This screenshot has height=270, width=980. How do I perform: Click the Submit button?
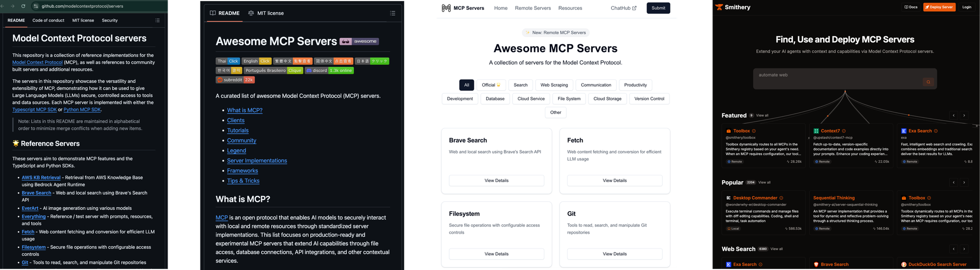(658, 8)
